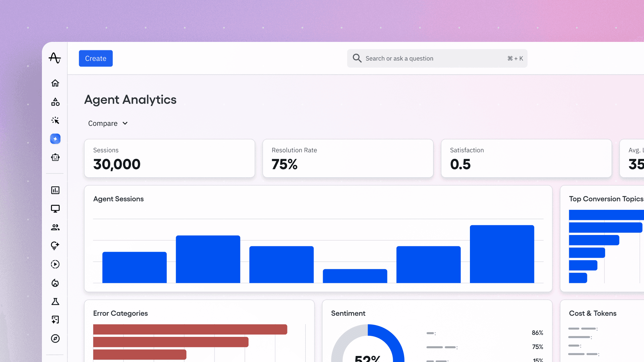Open the bar chart analytics icon

click(55, 190)
